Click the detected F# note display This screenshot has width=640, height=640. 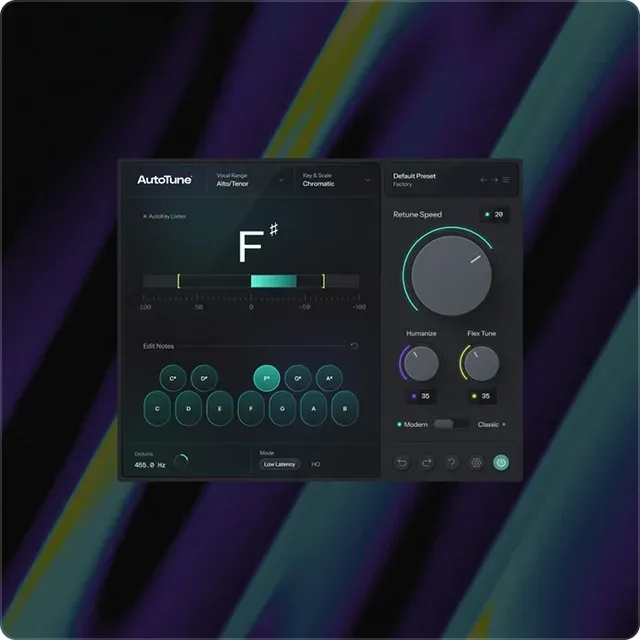258,243
